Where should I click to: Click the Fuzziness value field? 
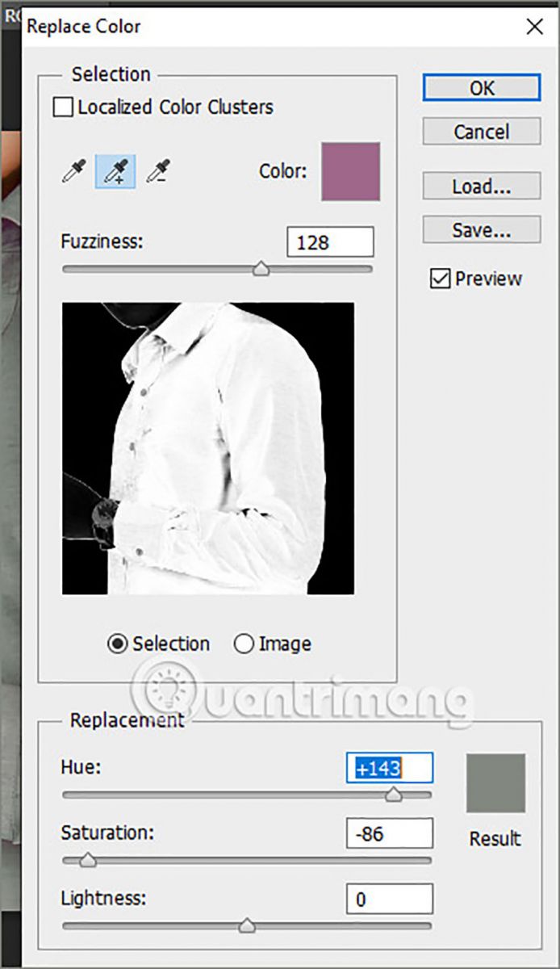[330, 242]
